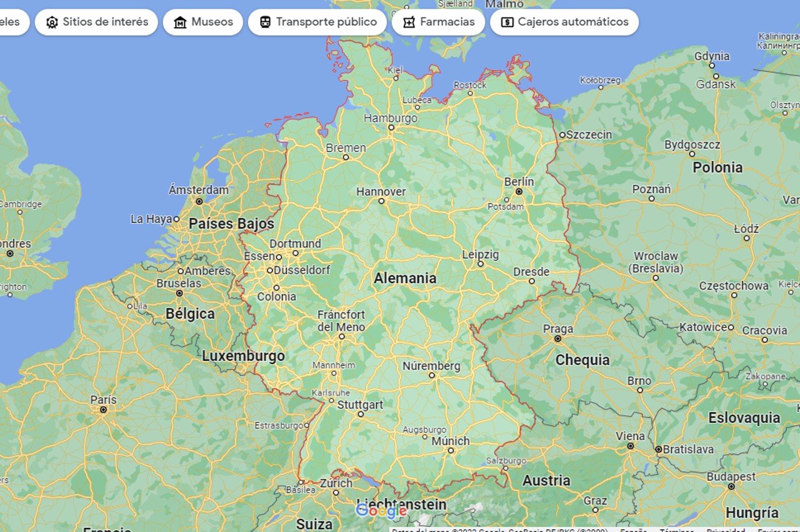
Task: Click the Hamburgo city label
Action: pyautogui.click(x=390, y=118)
